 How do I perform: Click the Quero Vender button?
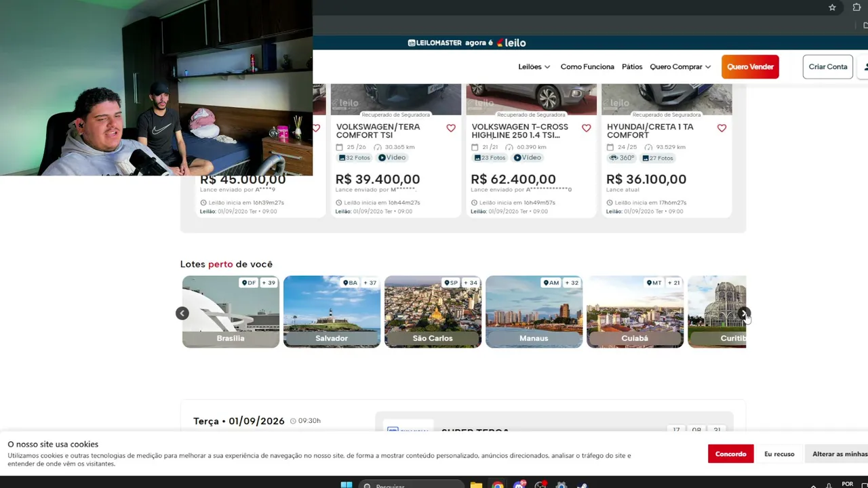click(750, 66)
